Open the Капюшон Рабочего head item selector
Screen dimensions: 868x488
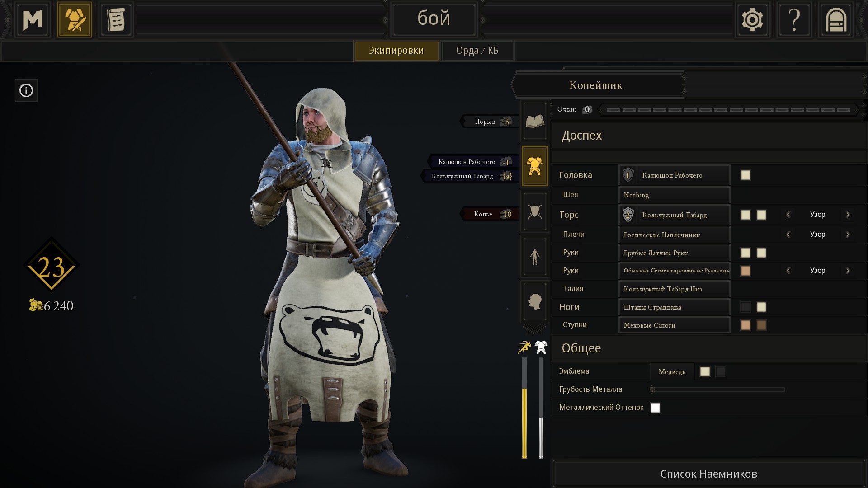click(x=674, y=175)
